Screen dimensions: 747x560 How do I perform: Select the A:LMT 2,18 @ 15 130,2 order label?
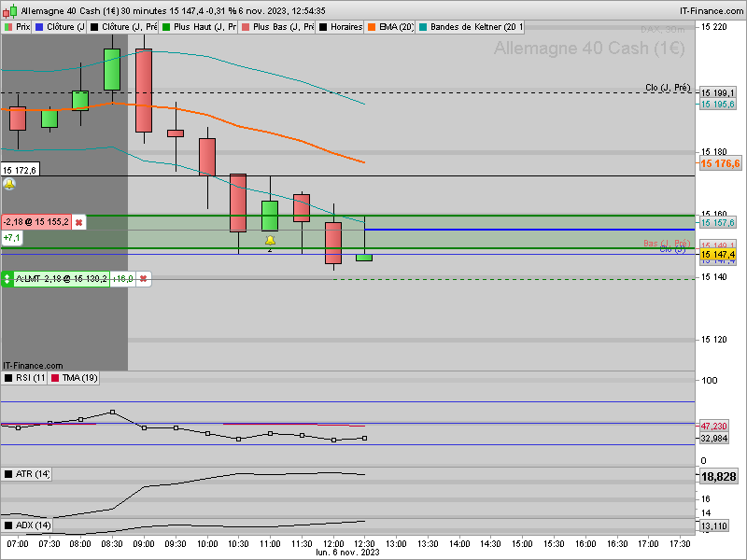coord(61,278)
